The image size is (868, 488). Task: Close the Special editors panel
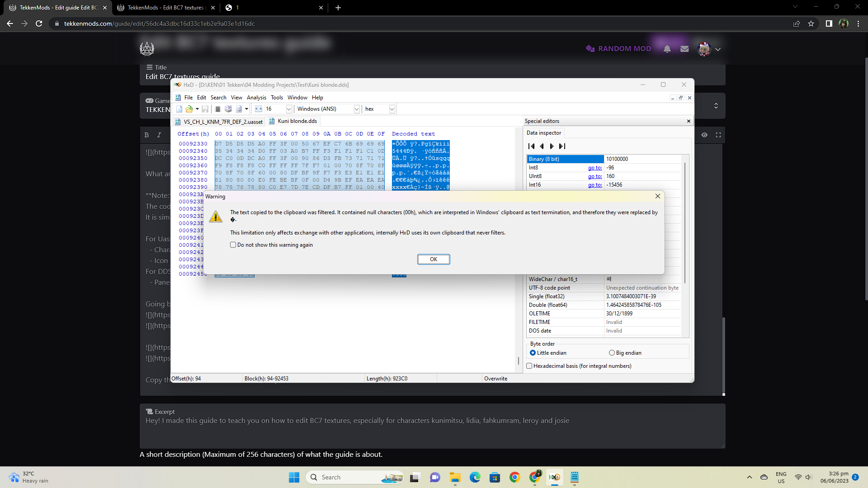(x=689, y=121)
